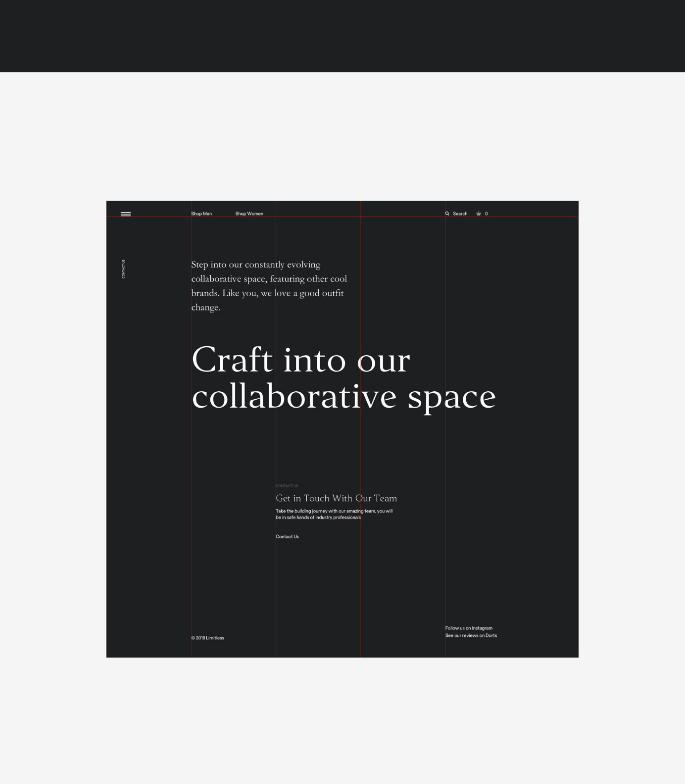Open See our reviews on Dorts
The width and height of the screenshot is (685, 784).
click(471, 635)
